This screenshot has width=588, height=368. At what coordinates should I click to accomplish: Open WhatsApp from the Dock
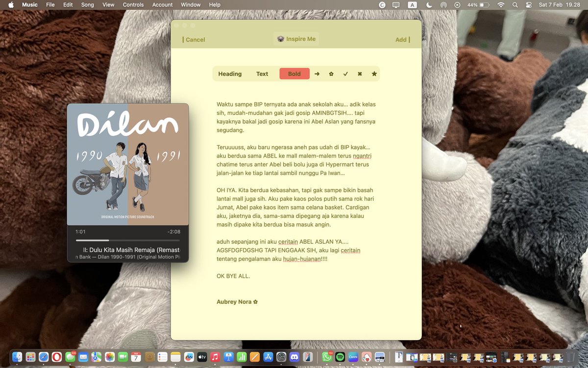tap(327, 357)
